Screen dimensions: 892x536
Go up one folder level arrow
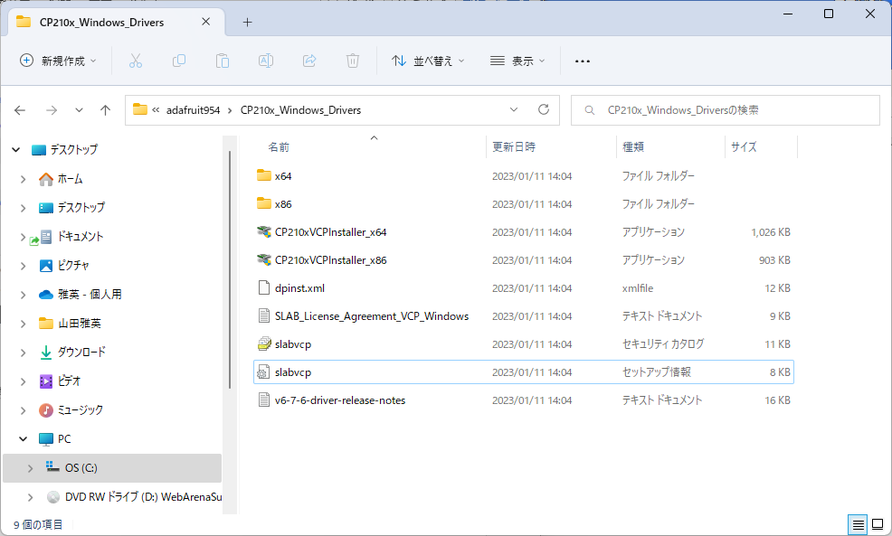(x=105, y=110)
